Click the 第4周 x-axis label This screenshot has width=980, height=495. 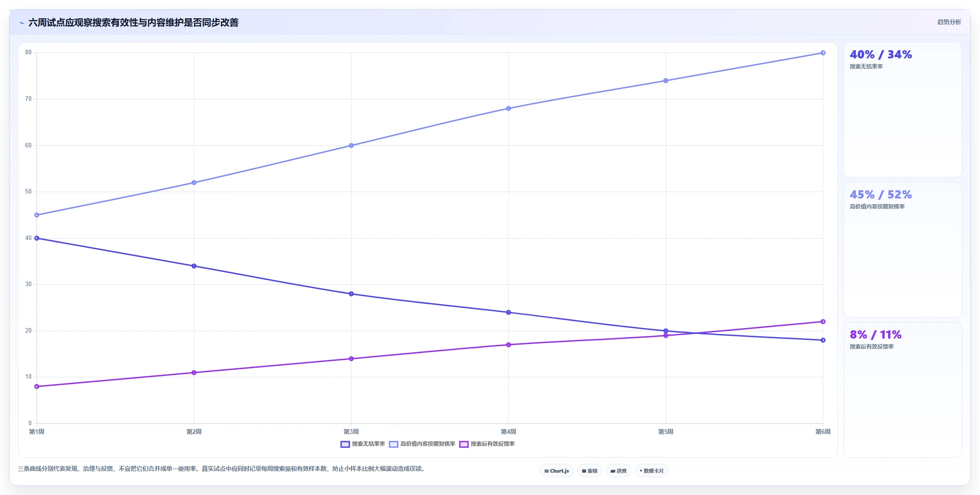point(508,432)
